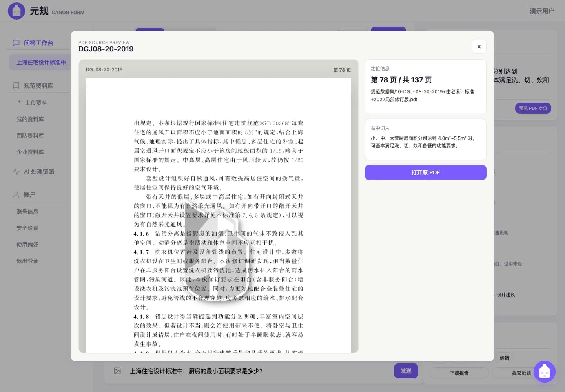
Task: Click the PDF page preview image
Action: click(219, 215)
